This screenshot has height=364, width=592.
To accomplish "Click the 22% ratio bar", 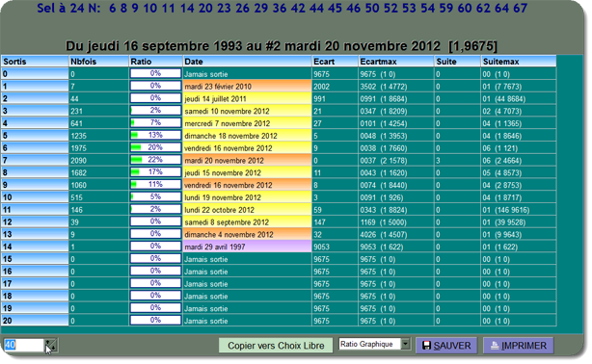I will [x=155, y=160].
